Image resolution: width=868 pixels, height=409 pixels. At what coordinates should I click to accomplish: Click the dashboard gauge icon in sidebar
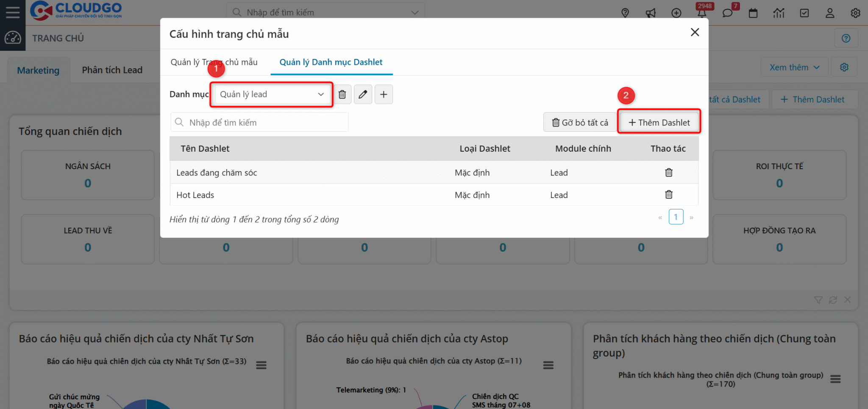coord(13,38)
